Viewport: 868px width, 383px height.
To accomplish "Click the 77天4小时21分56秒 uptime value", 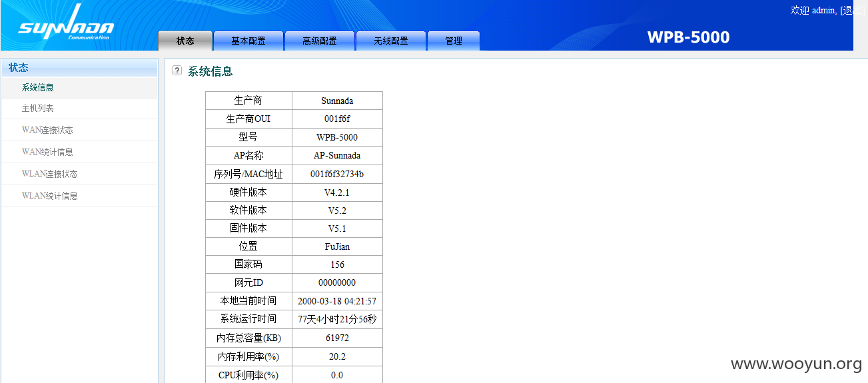I will point(337,319).
